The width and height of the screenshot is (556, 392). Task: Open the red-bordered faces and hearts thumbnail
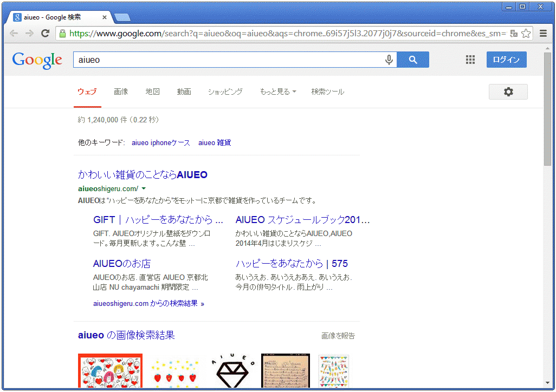pos(110,371)
